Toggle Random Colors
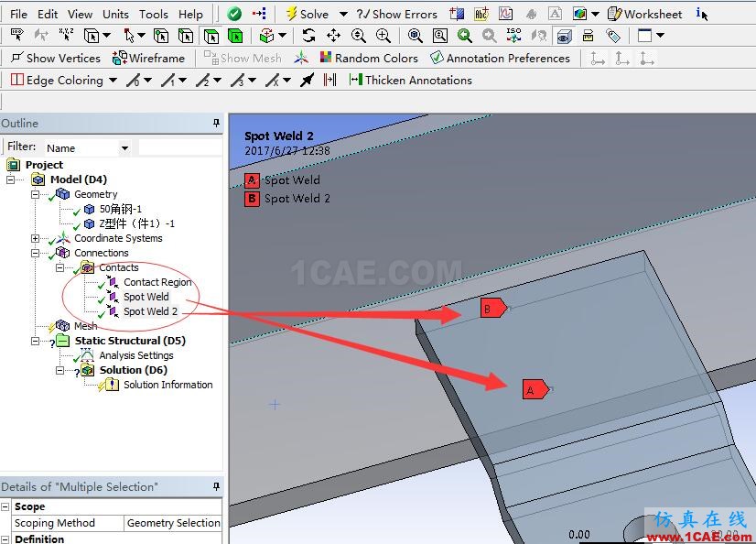756x544 pixels. tap(370, 59)
